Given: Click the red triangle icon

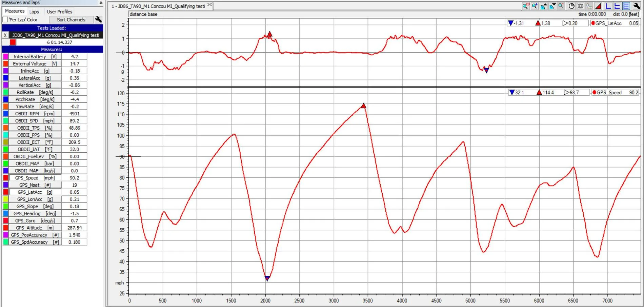Looking at the screenshot, I should coord(598,6).
